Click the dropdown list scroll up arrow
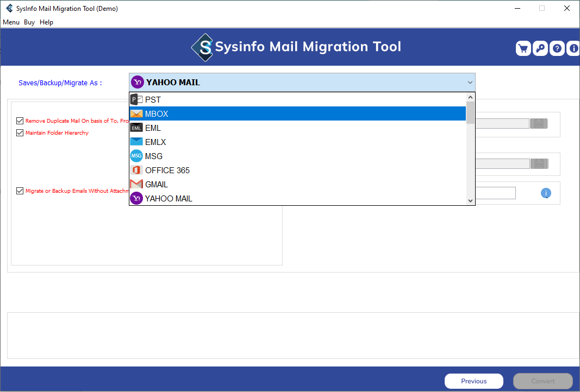 [x=471, y=97]
